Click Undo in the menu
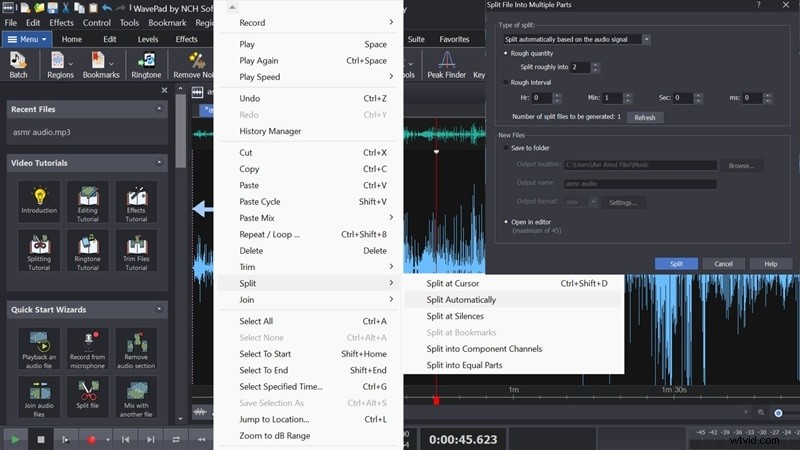The image size is (800, 450). point(309,98)
